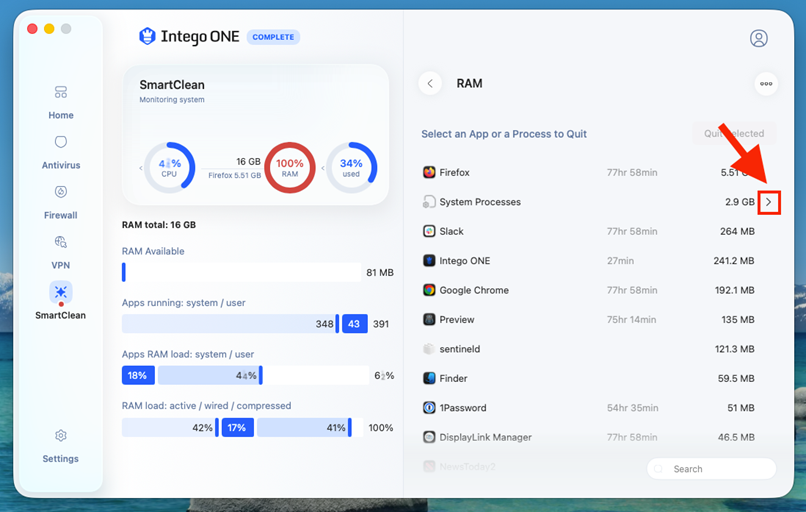Go back from the RAM panel

[430, 83]
